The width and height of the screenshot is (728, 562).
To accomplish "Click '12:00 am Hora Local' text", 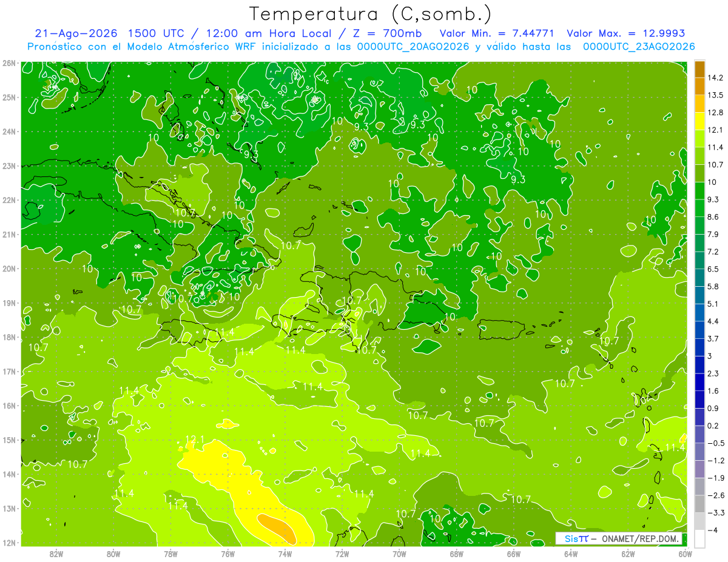I will pyautogui.click(x=270, y=33).
